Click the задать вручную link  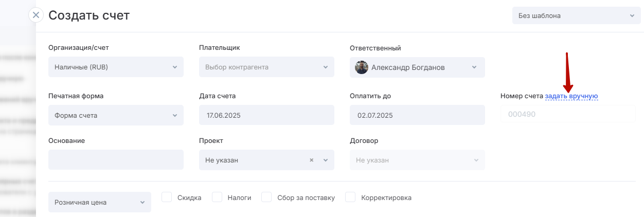(x=571, y=96)
